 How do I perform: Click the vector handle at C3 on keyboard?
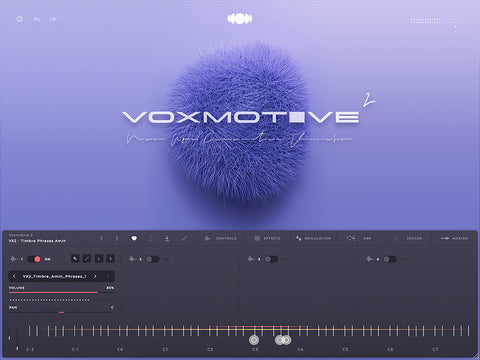point(254,340)
